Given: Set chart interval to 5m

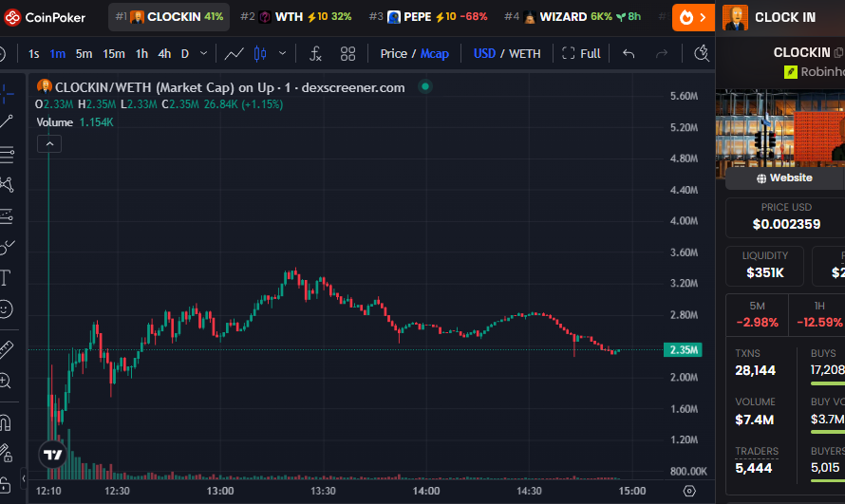Looking at the screenshot, I should 84,54.
